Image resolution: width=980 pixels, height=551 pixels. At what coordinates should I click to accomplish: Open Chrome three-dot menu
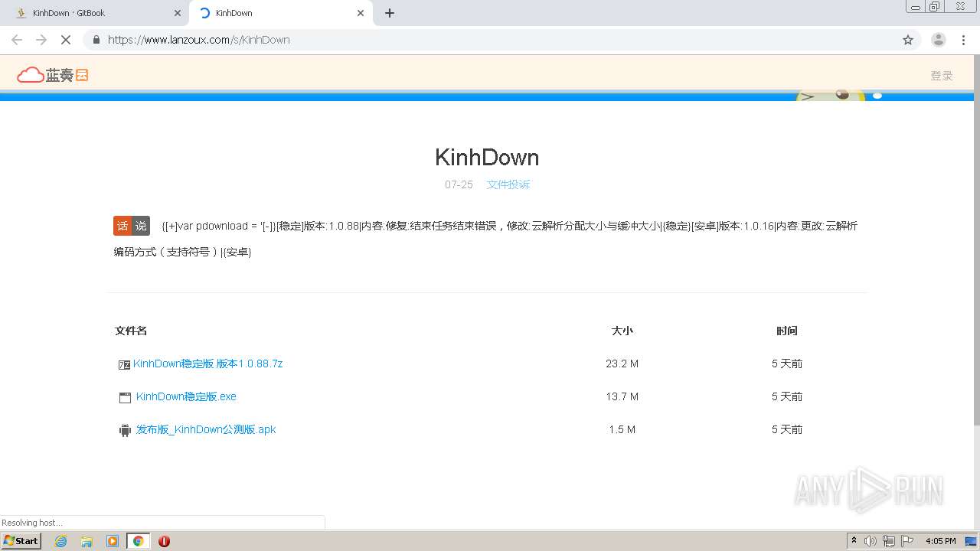pyautogui.click(x=963, y=40)
